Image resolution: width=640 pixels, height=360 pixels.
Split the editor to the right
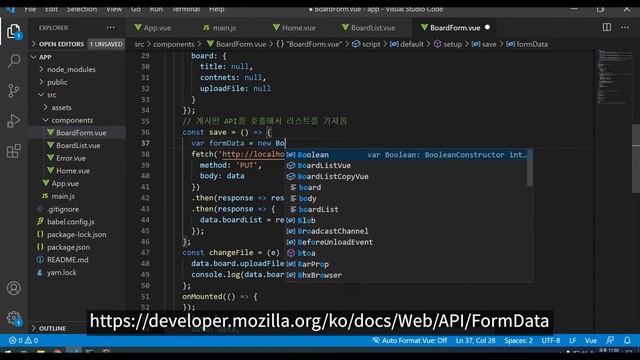click(607, 27)
